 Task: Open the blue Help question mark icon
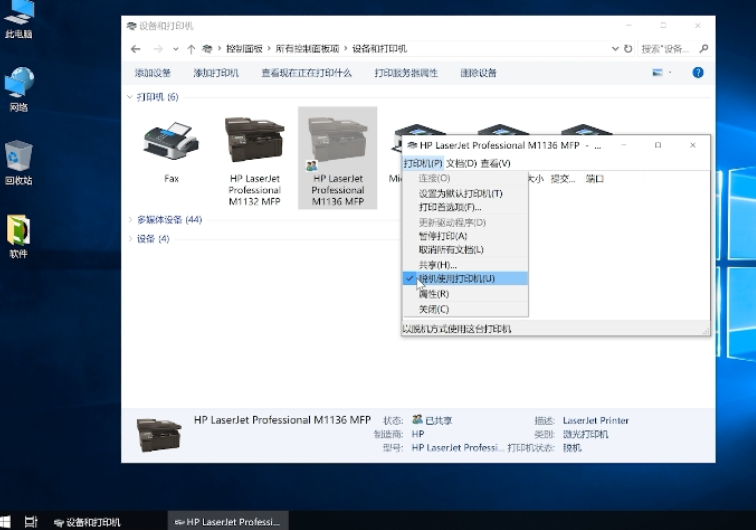point(698,73)
